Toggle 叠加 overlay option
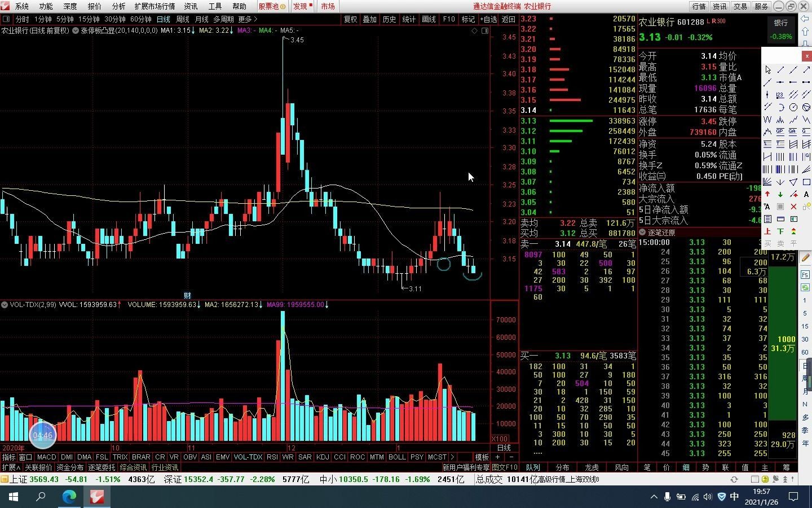 point(369,19)
